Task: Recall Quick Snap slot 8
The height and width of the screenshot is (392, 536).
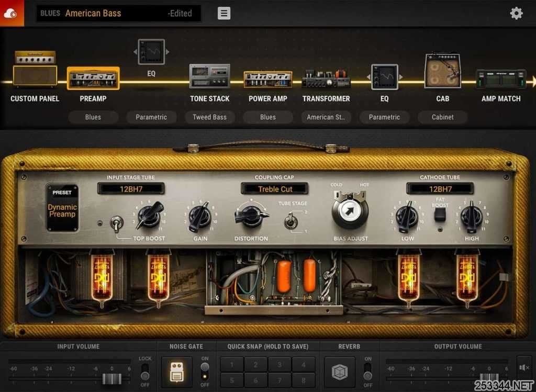Action: click(x=304, y=380)
